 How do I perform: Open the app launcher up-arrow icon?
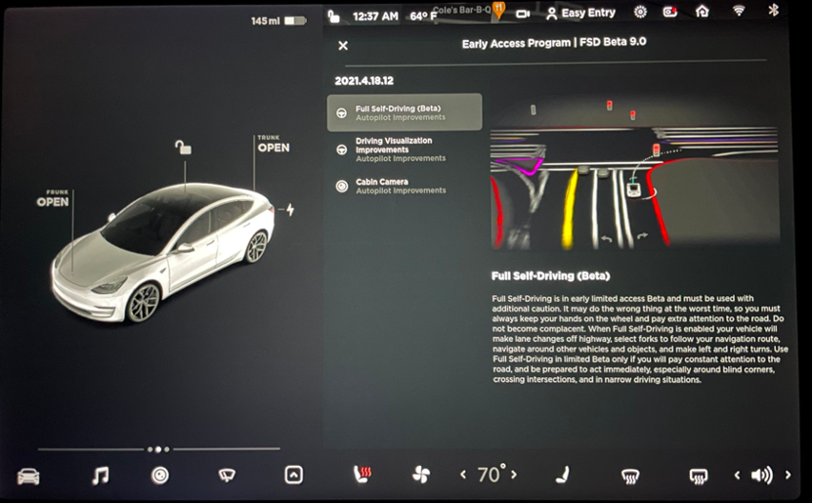tap(293, 475)
